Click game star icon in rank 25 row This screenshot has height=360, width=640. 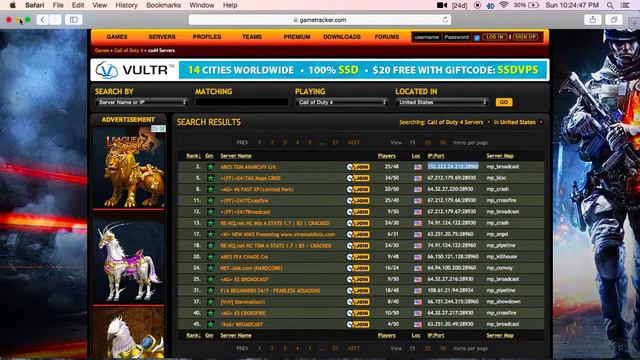[x=211, y=280]
